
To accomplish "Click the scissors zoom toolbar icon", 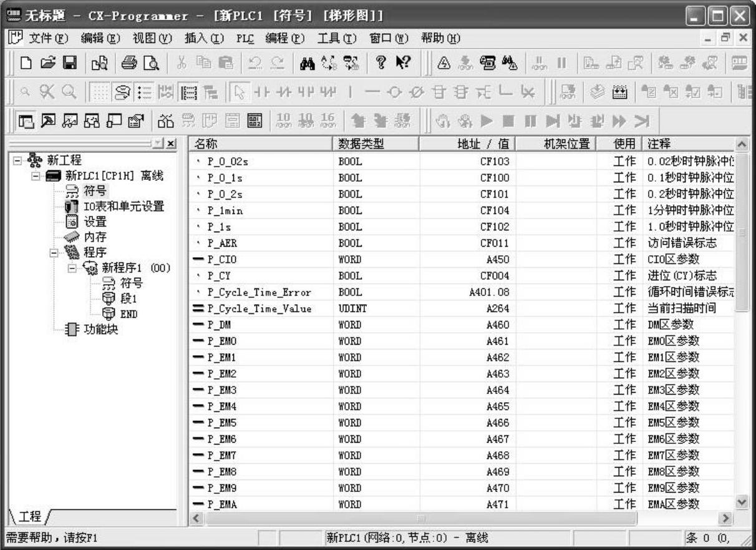I will [x=46, y=91].
